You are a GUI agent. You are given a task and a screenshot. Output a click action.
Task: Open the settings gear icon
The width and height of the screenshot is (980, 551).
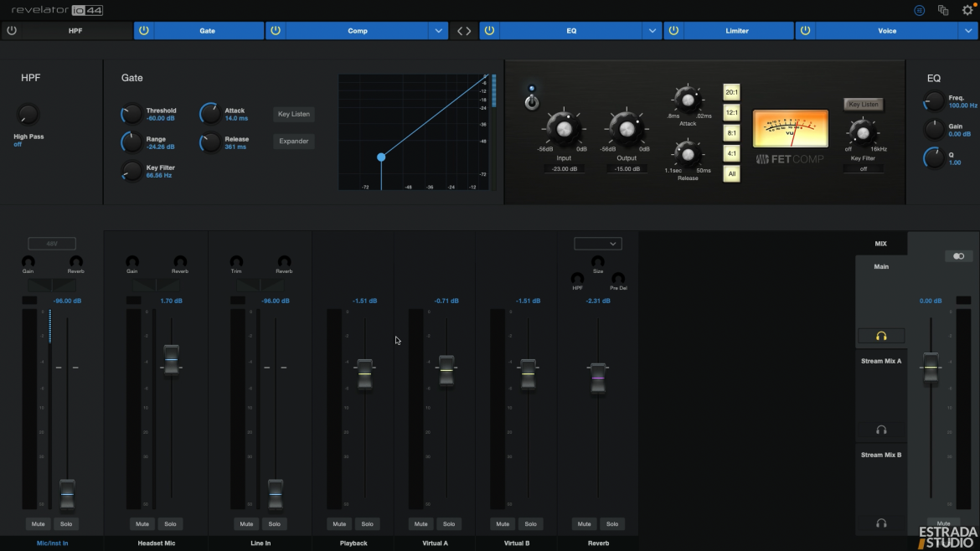point(968,10)
